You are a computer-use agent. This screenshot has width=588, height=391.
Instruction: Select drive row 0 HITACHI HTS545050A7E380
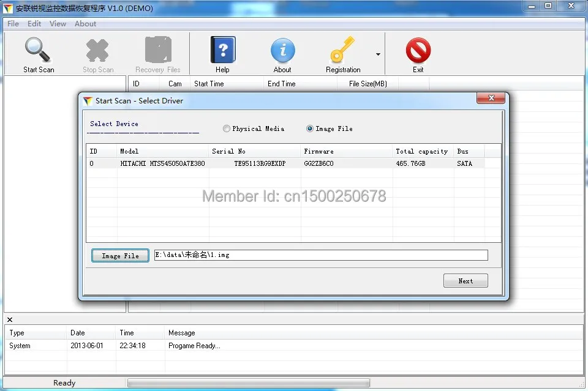(x=184, y=163)
